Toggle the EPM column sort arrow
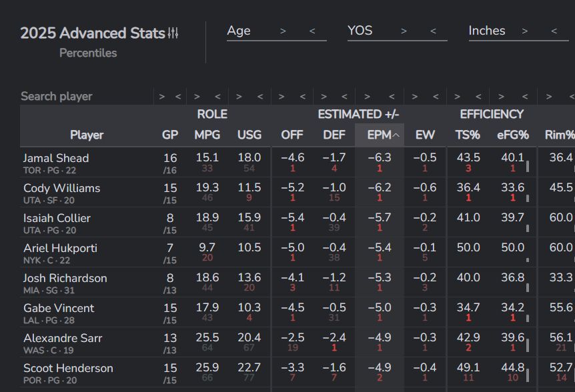The image size is (575, 392). coord(396,135)
